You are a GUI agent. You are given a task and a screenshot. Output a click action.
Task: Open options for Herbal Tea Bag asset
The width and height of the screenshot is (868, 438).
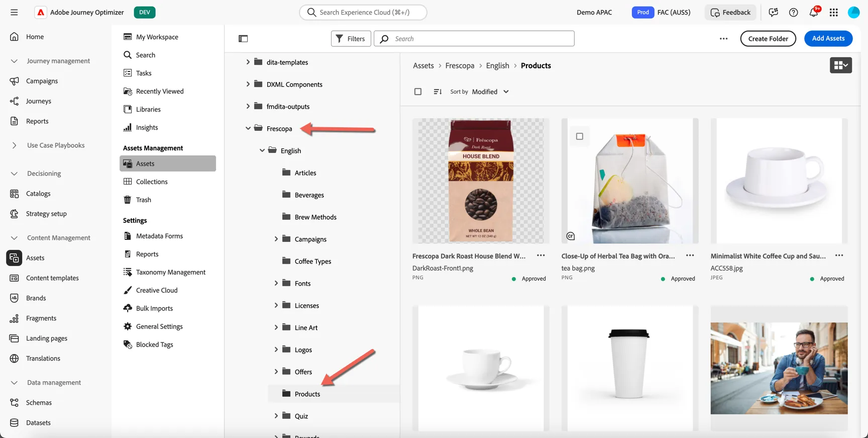[x=690, y=255]
